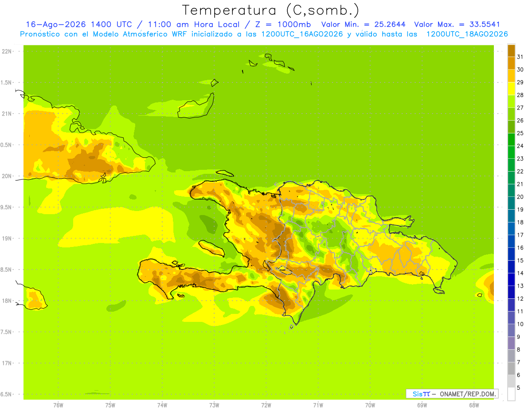Screen dimensions: 532x411
Task: Click the purple color bar segment between 9 and 10
Action: point(511,330)
